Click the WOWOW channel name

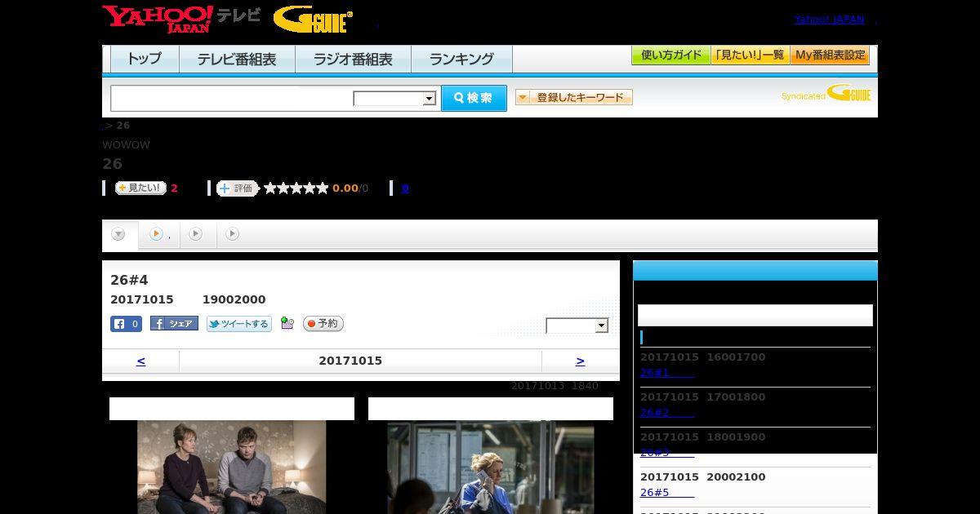tap(126, 145)
